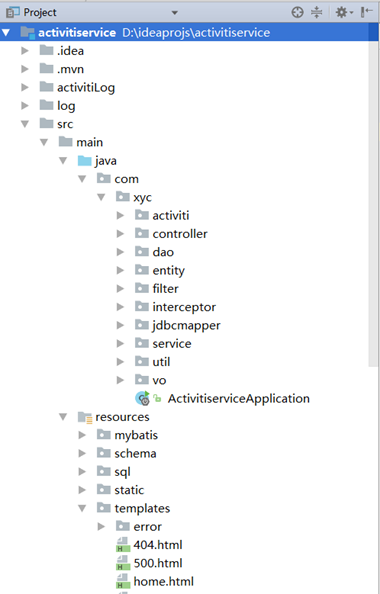This screenshot has height=594, width=380.
Task: Expand the filter package
Action: pos(120,289)
